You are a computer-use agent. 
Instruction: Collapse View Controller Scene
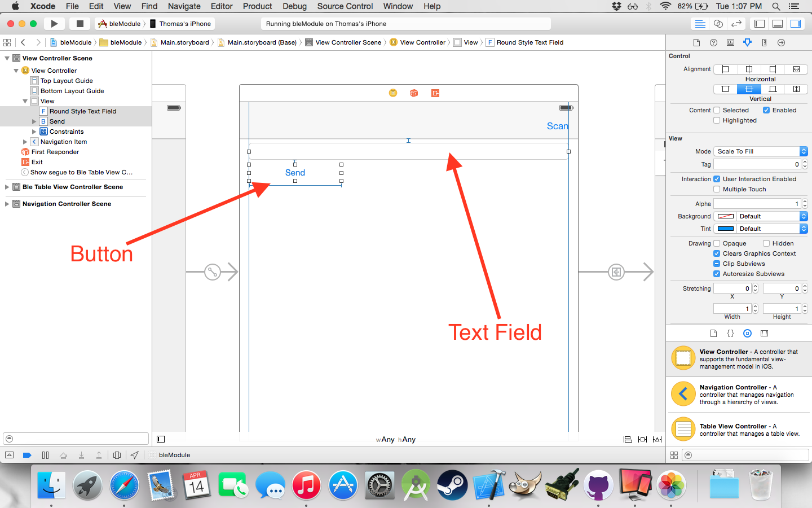(x=7, y=58)
